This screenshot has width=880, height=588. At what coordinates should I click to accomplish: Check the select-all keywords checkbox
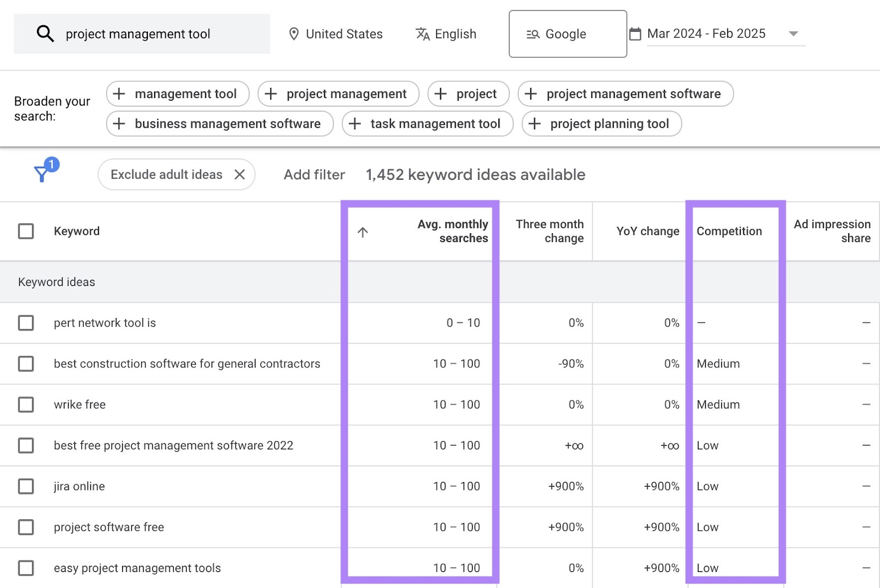26,231
